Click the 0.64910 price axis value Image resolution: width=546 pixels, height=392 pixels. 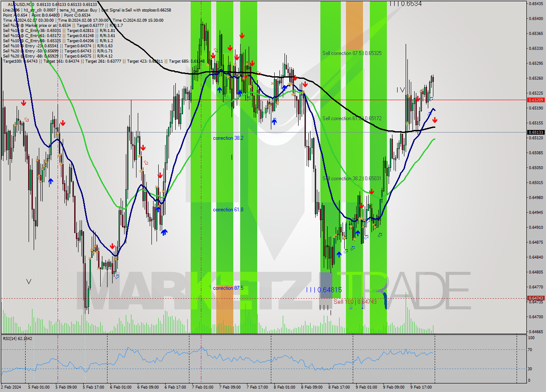[536, 227]
